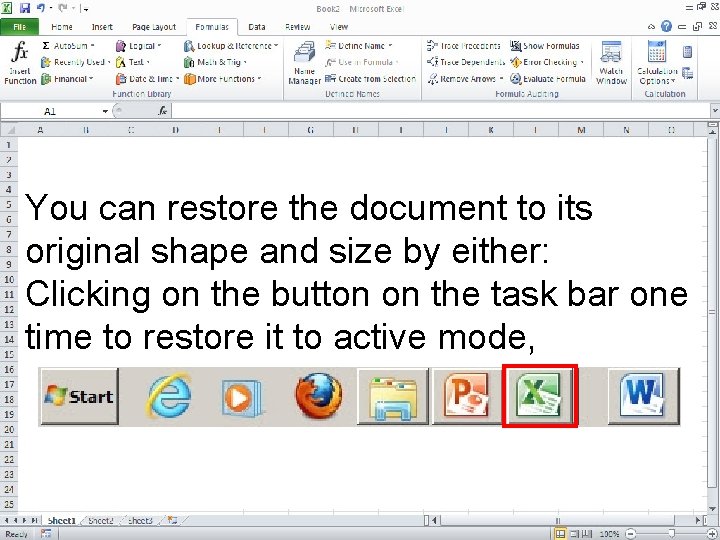Viewport: 720px width, 540px height.
Task: Select row 22 header
Action: pyautogui.click(x=9, y=460)
